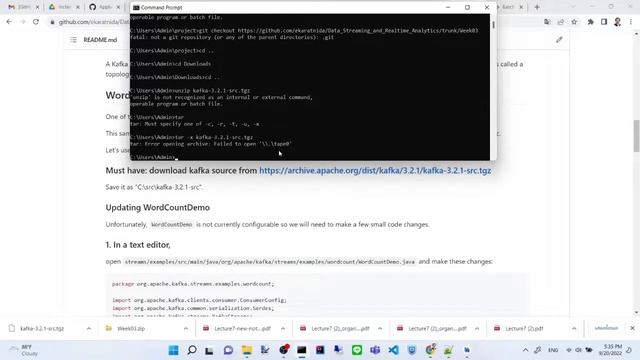Open translate page icon in address bar
The width and height of the screenshot is (640, 360).
tap(547, 22)
